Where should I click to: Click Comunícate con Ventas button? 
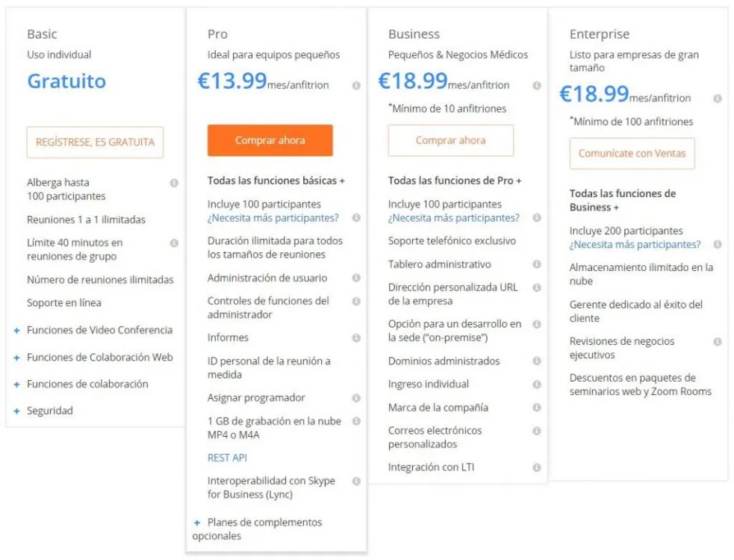pyautogui.click(x=632, y=153)
